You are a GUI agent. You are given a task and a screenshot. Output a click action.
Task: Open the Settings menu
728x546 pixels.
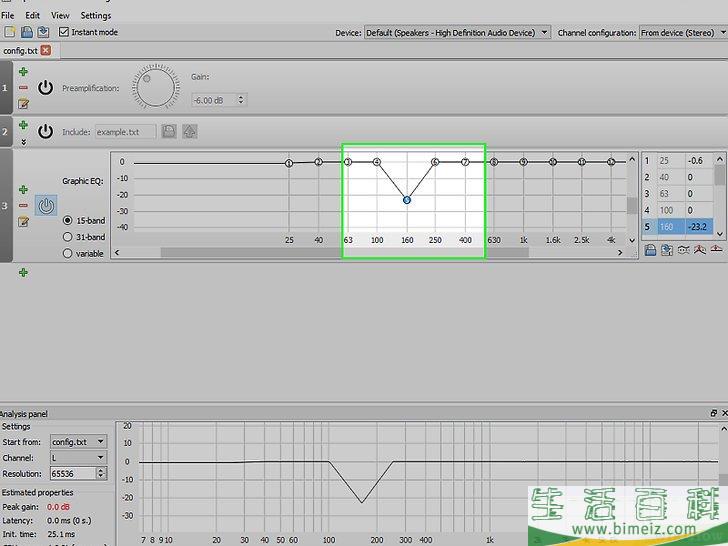click(x=96, y=16)
